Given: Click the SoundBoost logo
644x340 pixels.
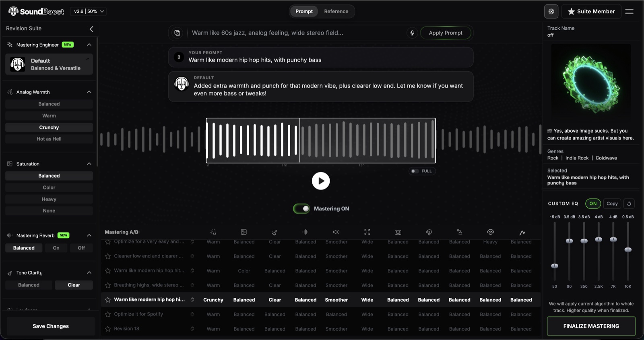Looking at the screenshot, I should tap(36, 11).
